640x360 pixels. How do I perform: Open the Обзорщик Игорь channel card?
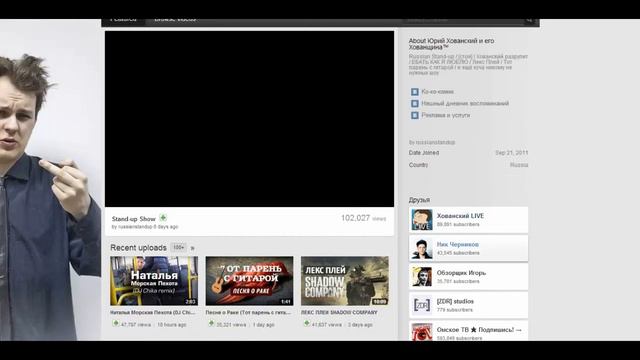click(469, 277)
